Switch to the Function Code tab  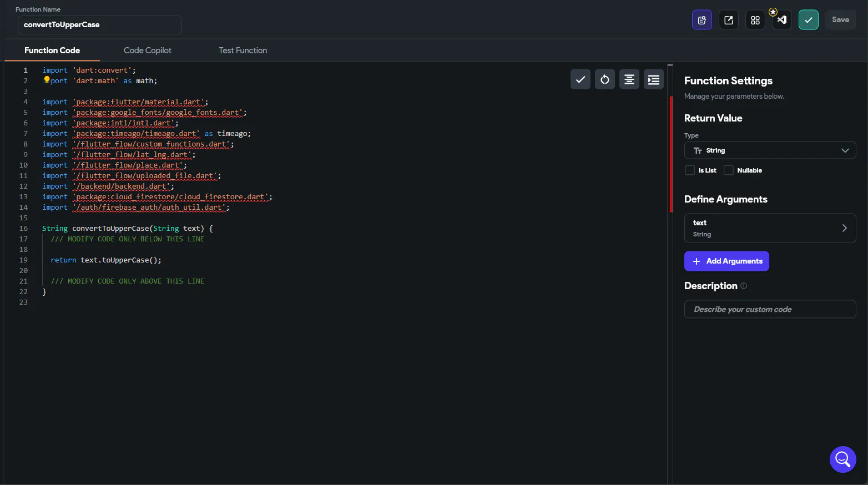pos(52,50)
